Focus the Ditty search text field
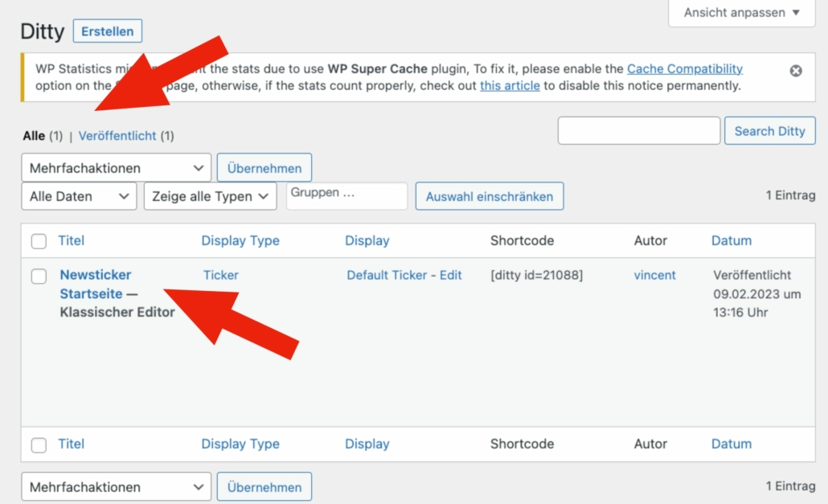Viewport: 828px width, 504px height. pyautogui.click(x=638, y=131)
